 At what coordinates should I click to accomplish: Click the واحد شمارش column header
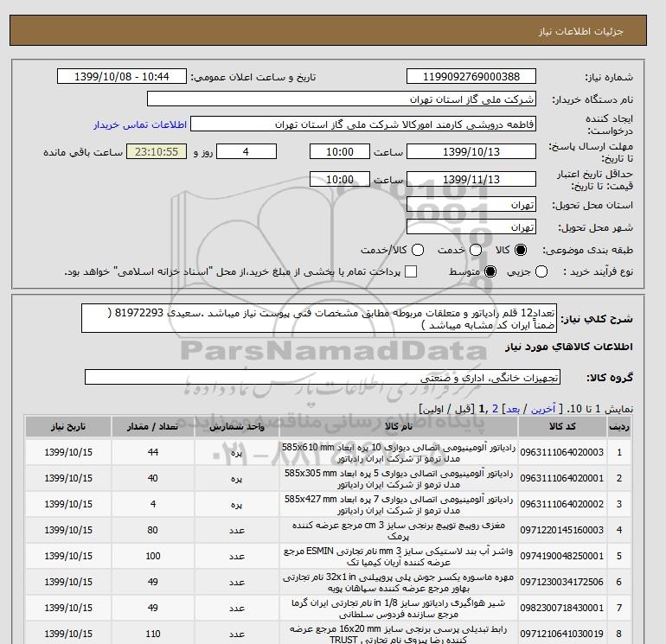click(237, 427)
